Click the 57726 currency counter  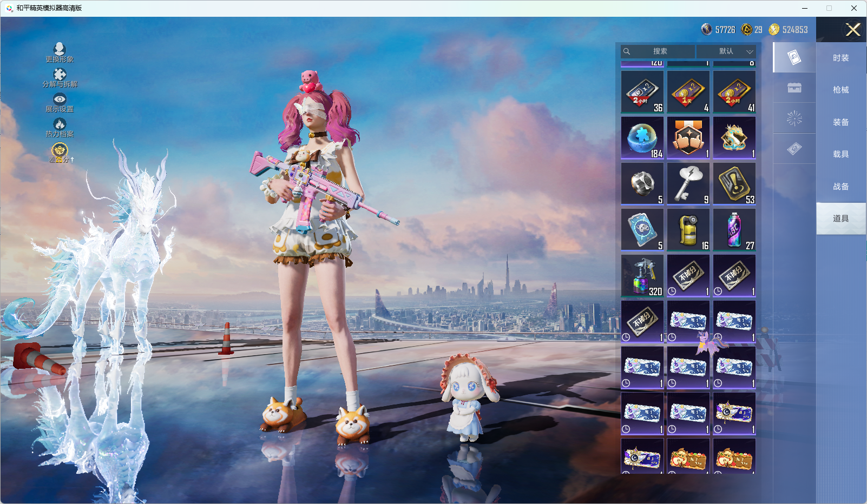point(718,30)
